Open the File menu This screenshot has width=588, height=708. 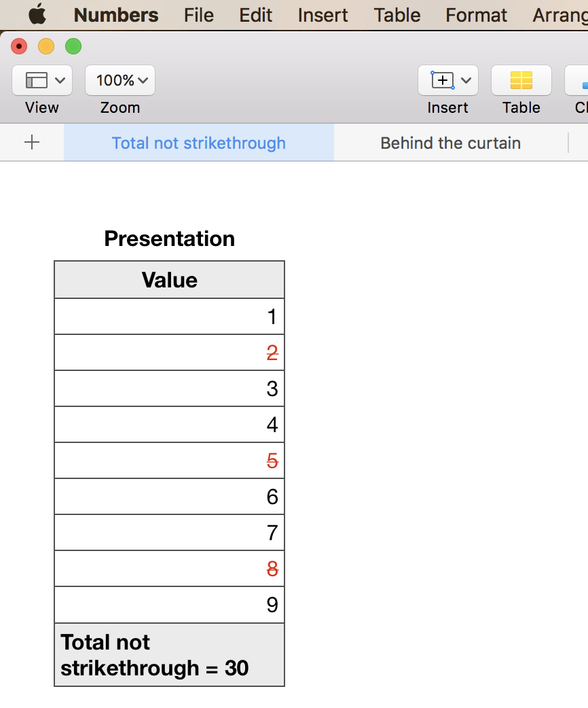click(198, 15)
